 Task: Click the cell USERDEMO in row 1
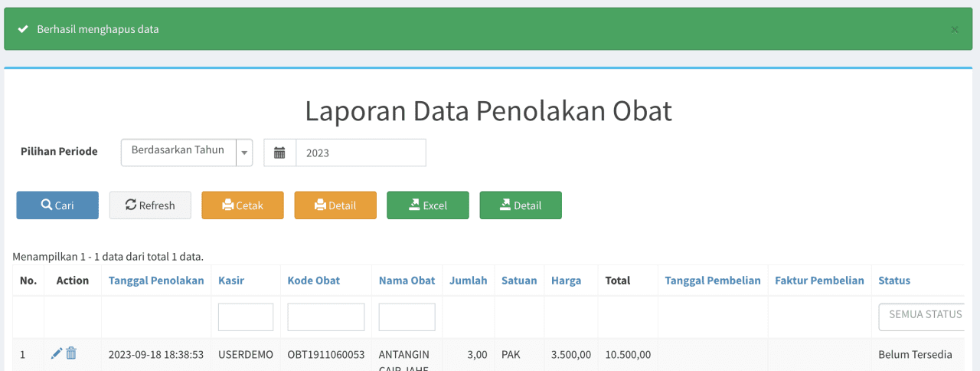(x=246, y=355)
